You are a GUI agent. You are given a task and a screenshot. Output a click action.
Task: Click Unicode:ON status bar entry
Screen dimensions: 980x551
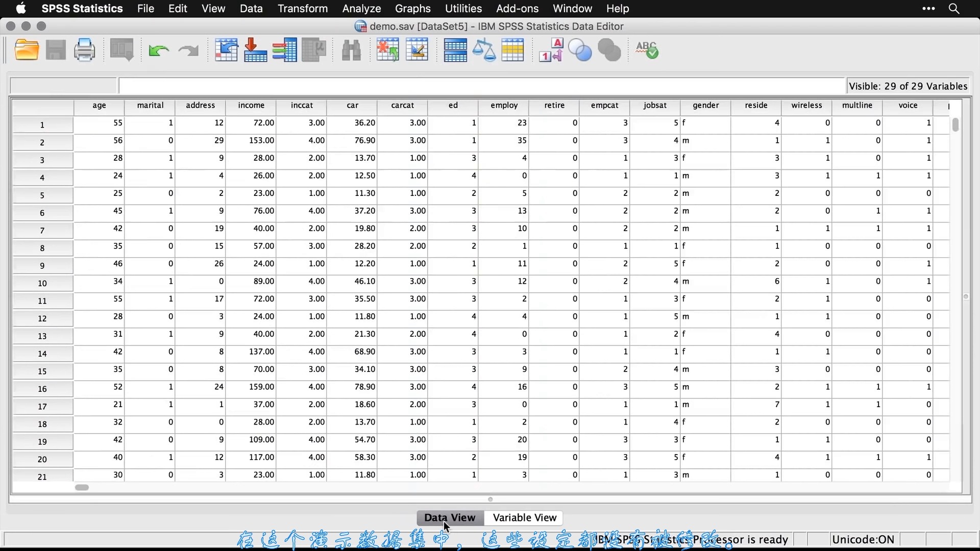click(863, 540)
